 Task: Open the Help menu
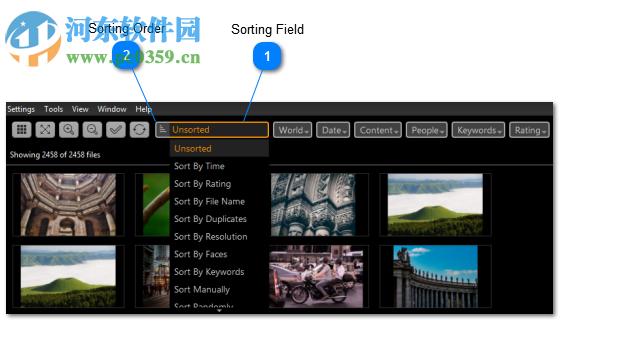click(143, 109)
